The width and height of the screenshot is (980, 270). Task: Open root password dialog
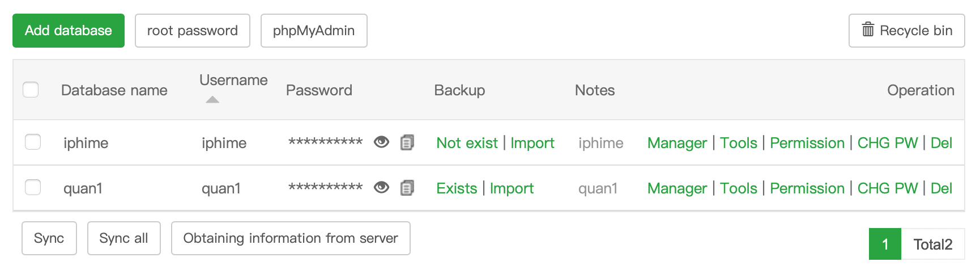click(x=193, y=31)
